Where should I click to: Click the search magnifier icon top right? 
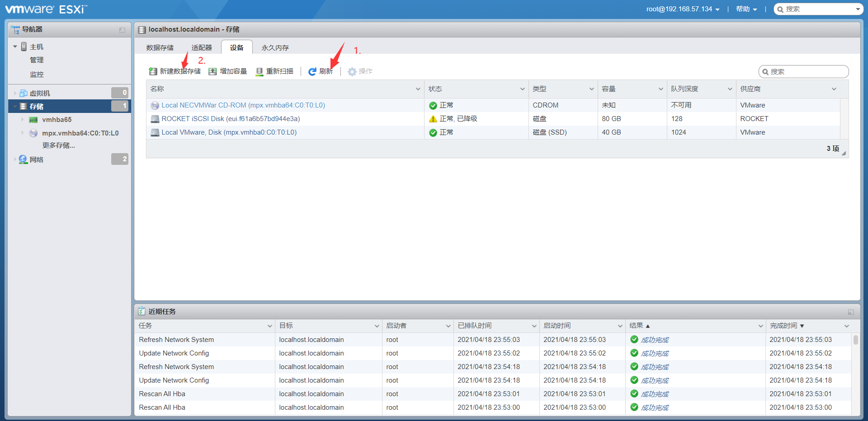[781, 9]
